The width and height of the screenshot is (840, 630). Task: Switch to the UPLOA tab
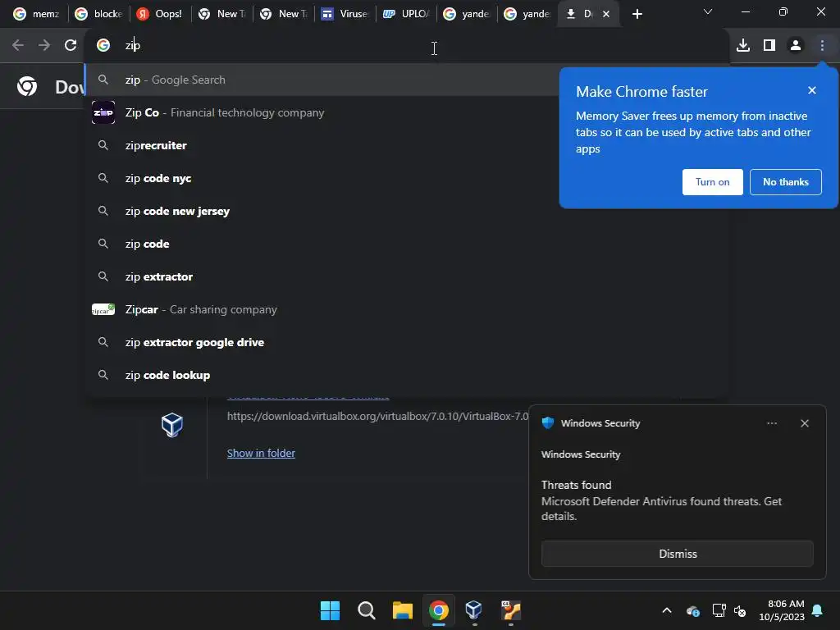tap(406, 14)
